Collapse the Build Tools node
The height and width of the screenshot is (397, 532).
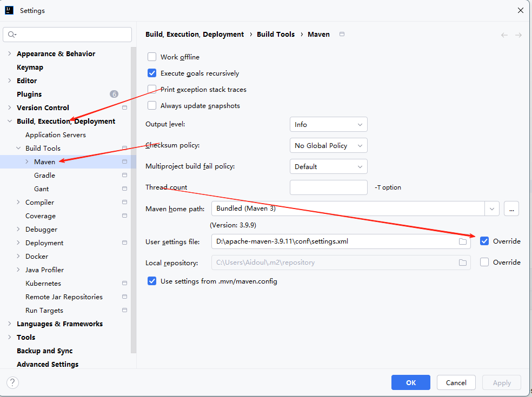click(x=18, y=148)
